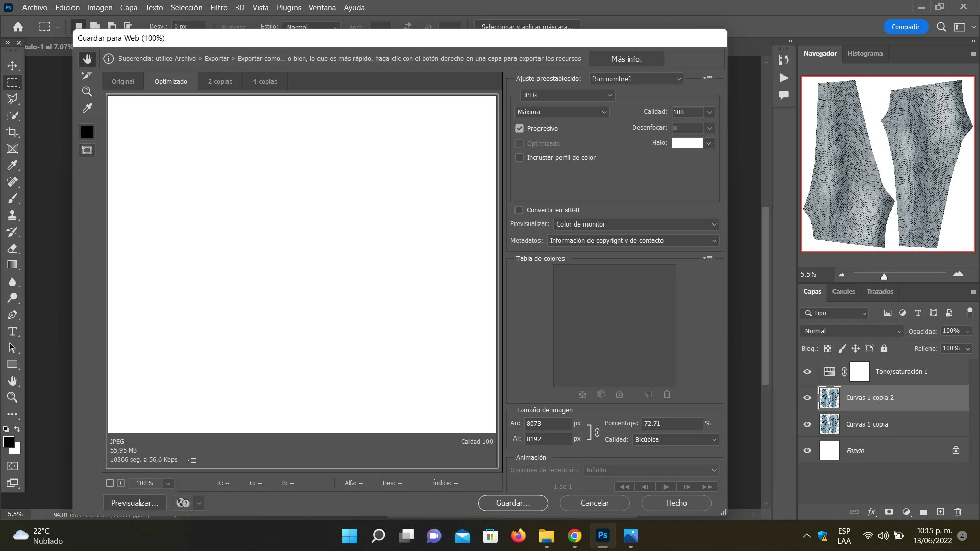The height and width of the screenshot is (551, 980).
Task: Click the Cancelar button
Action: pos(595,503)
